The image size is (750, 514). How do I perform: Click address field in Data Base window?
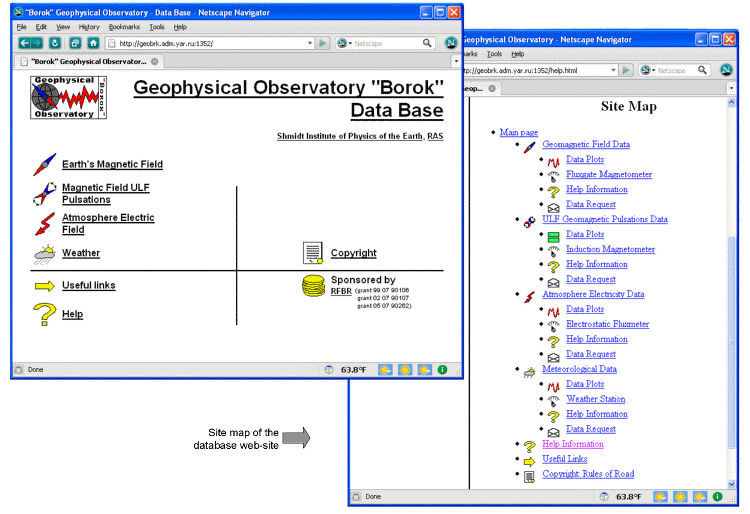pyautogui.click(x=210, y=43)
